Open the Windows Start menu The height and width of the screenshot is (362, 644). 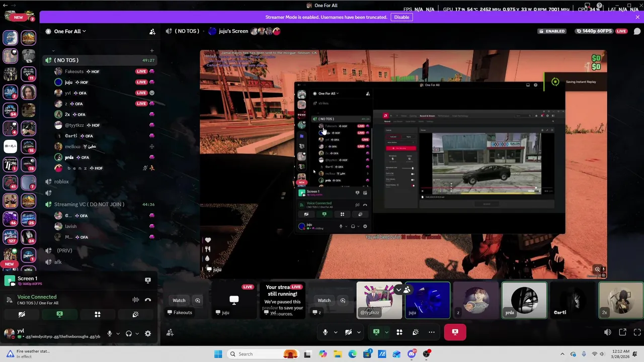[218, 354]
